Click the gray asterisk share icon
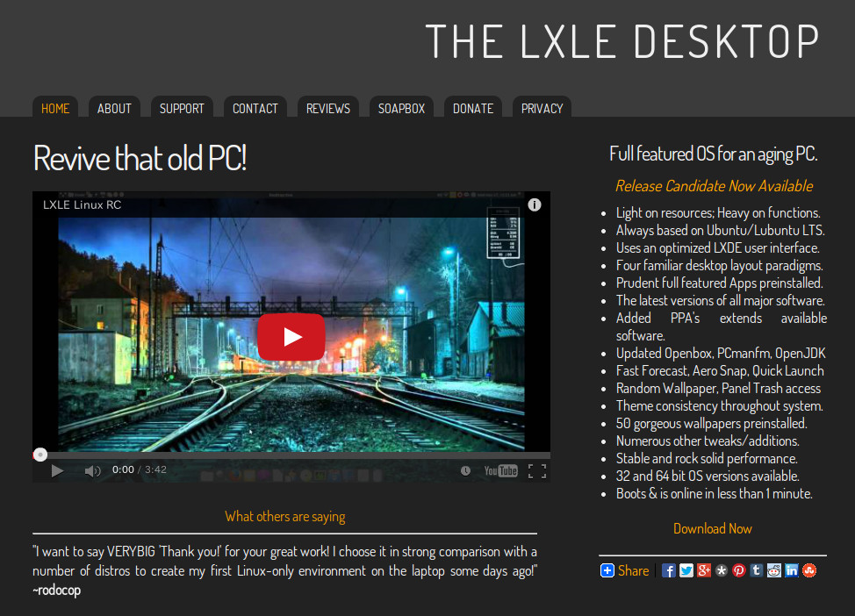The width and height of the screenshot is (855, 616). (x=722, y=570)
